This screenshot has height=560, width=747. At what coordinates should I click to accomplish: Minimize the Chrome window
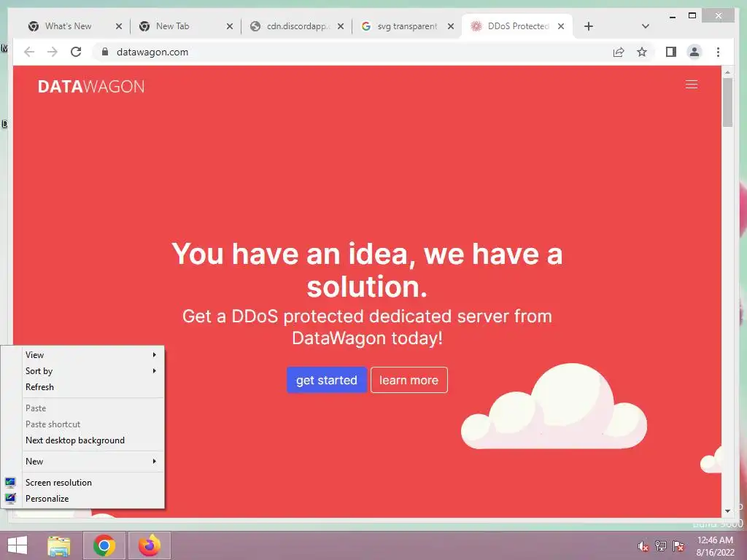(x=672, y=16)
